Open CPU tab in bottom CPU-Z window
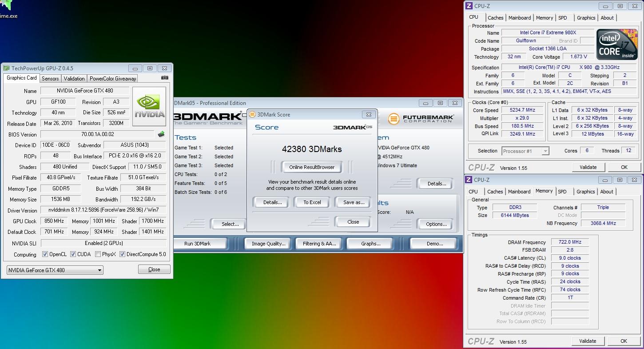This screenshot has height=349, width=644. (473, 192)
